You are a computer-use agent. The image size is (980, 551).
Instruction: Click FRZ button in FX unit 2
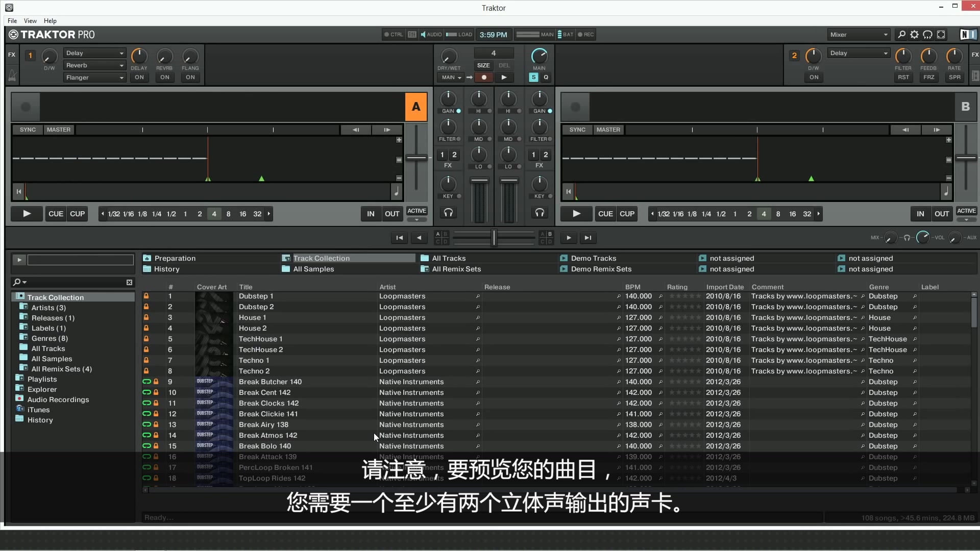929,78
